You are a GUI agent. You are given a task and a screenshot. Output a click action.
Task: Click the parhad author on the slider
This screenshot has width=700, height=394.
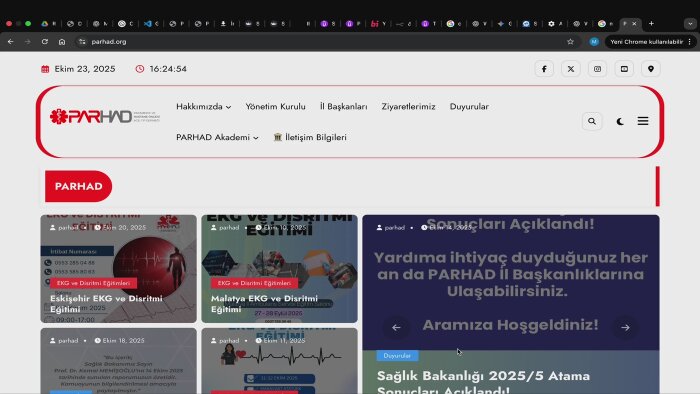[391, 228]
